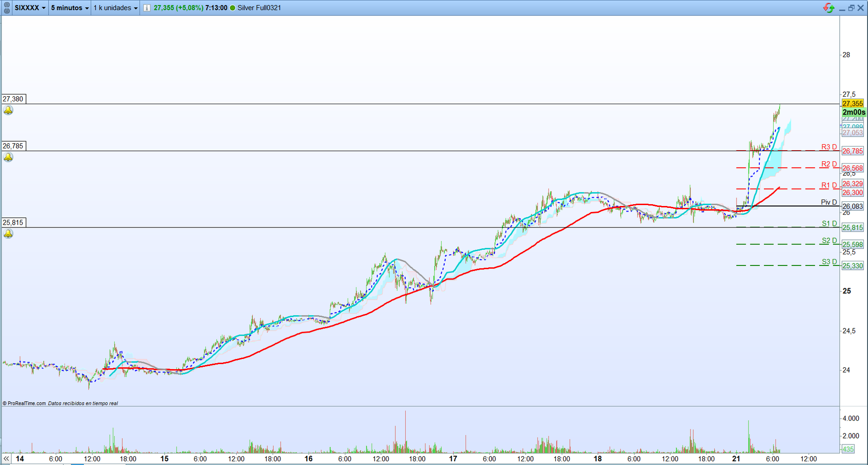Viewport: 868px width, 465px height.
Task: Click the double-arrow scroll-back button
Action: 7,458
